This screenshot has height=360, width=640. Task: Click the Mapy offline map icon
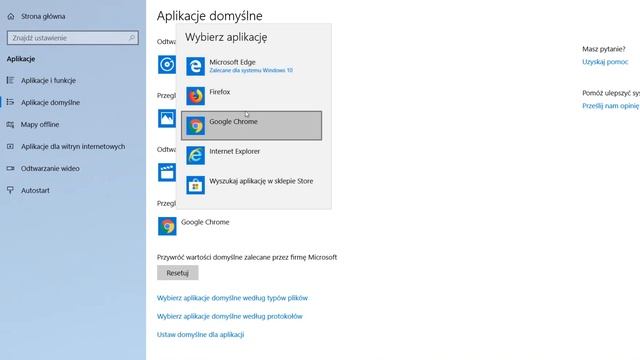pyautogui.click(x=10, y=124)
